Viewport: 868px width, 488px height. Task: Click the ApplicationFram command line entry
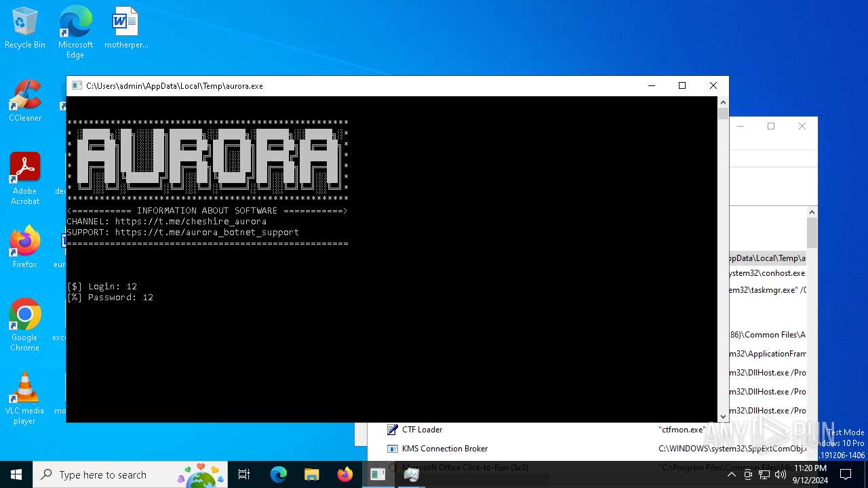coord(768,354)
